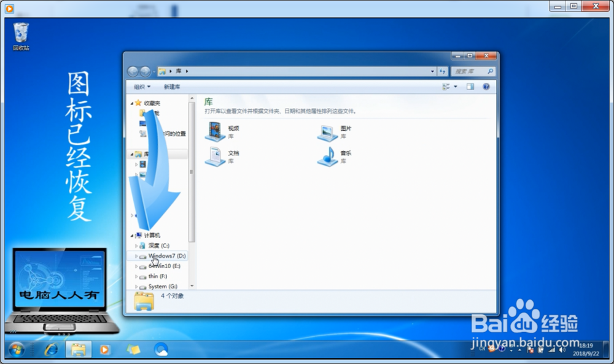Viewport: 614px width, 364px height.
Task: Click navigation pane scroll up arrow
Action: 192,98
